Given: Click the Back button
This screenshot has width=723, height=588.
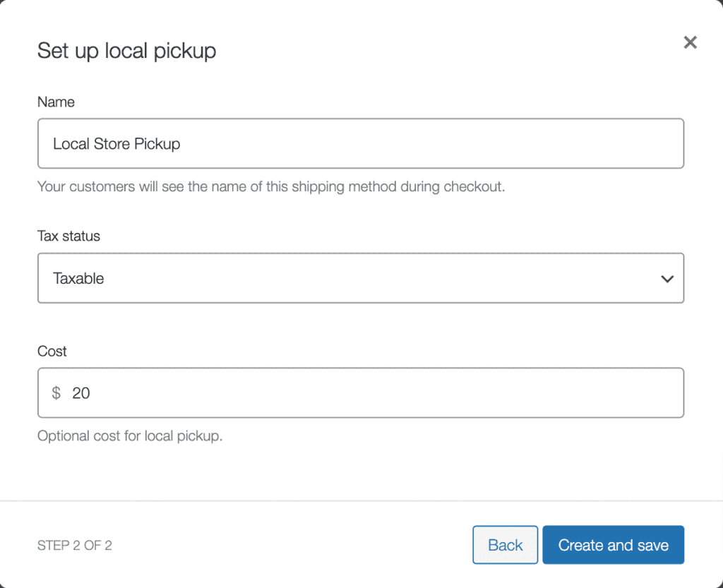Looking at the screenshot, I should click(505, 544).
